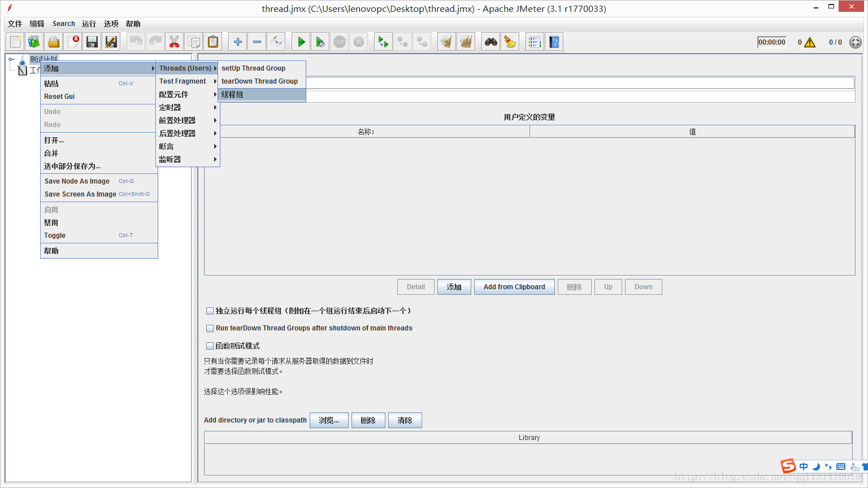The image size is (868, 488).
Task: Click the Reset Search broom icon
Action: (510, 42)
